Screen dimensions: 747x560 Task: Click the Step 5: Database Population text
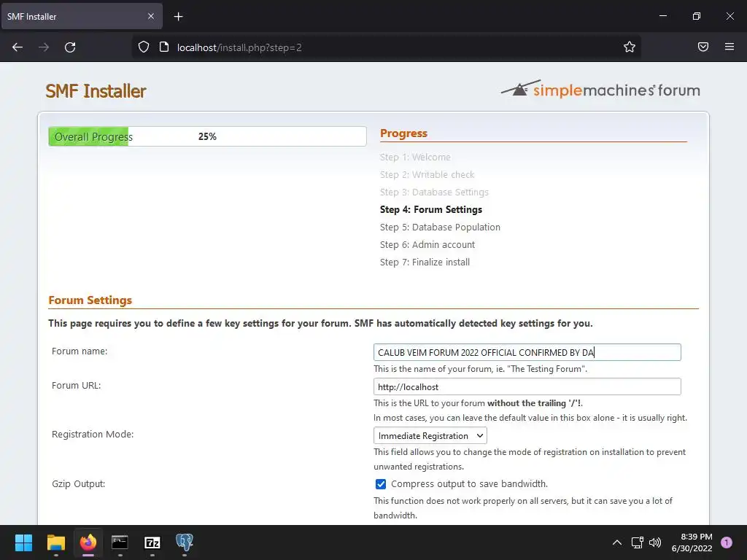[x=440, y=227]
